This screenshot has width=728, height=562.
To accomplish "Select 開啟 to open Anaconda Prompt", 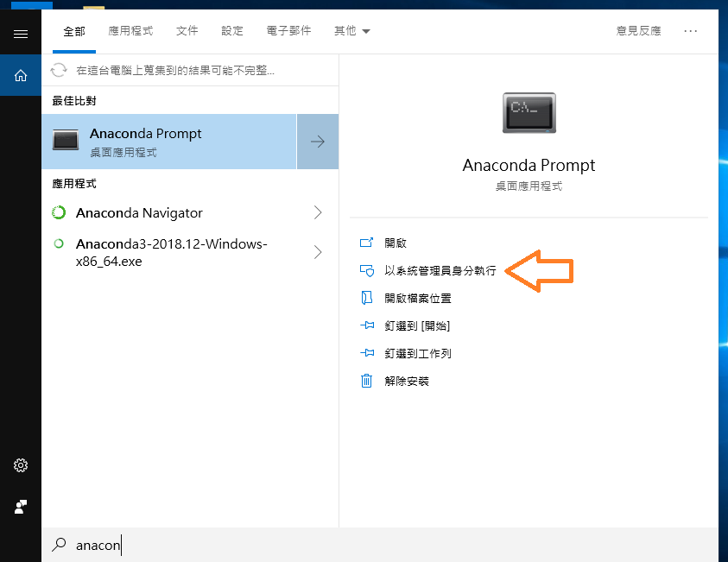I will [396, 243].
